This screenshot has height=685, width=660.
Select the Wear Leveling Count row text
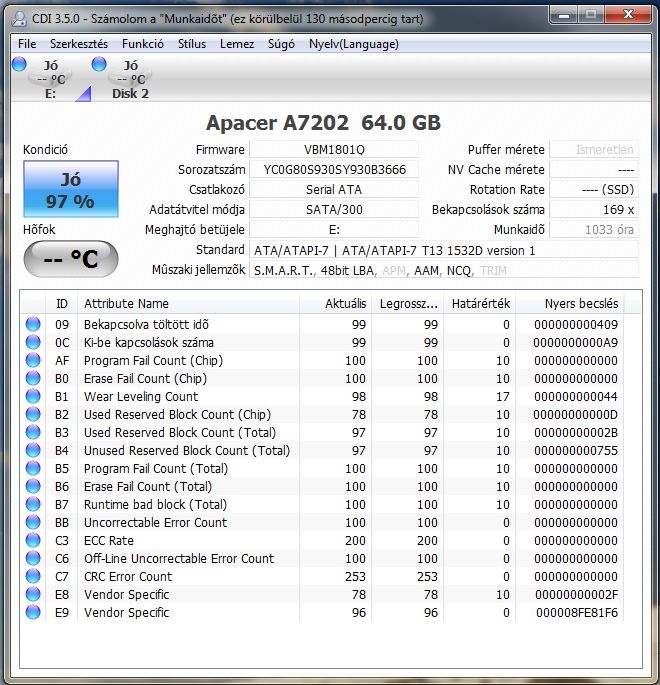(x=141, y=397)
